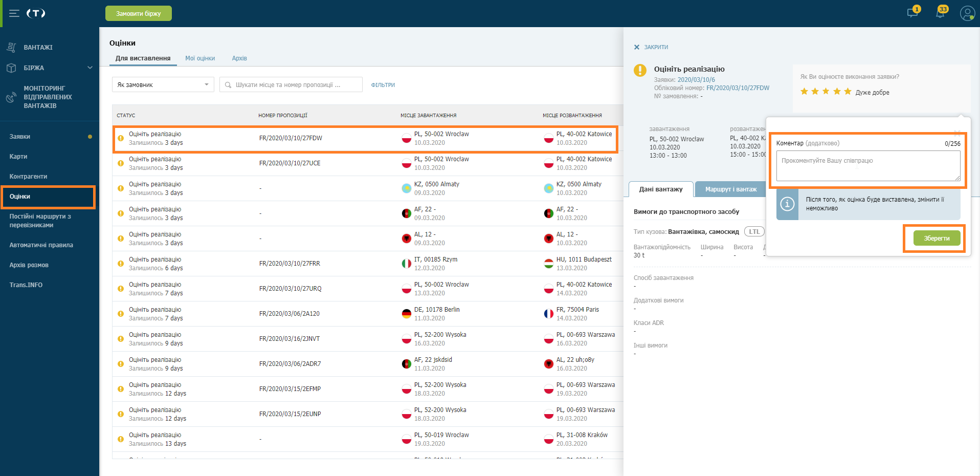Select the first rating star
The height and width of the screenshot is (476, 980).
[x=804, y=92]
